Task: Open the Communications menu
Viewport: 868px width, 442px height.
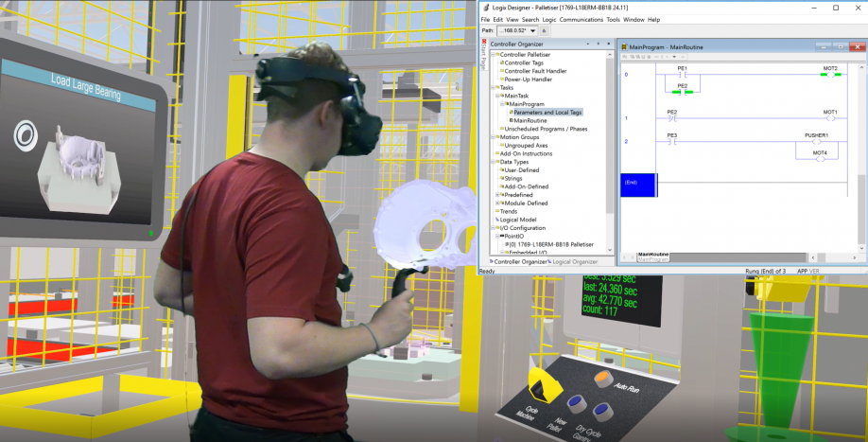Action: [x=582, y=19]
